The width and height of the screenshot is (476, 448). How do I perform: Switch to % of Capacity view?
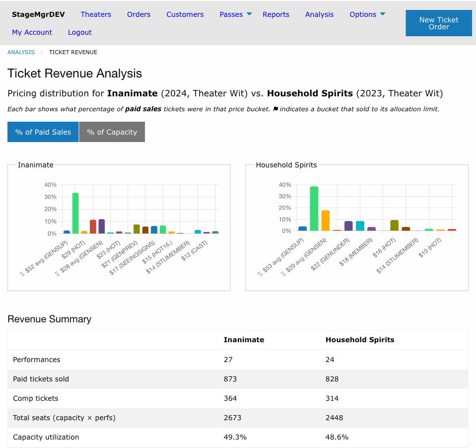click(112, 132)
